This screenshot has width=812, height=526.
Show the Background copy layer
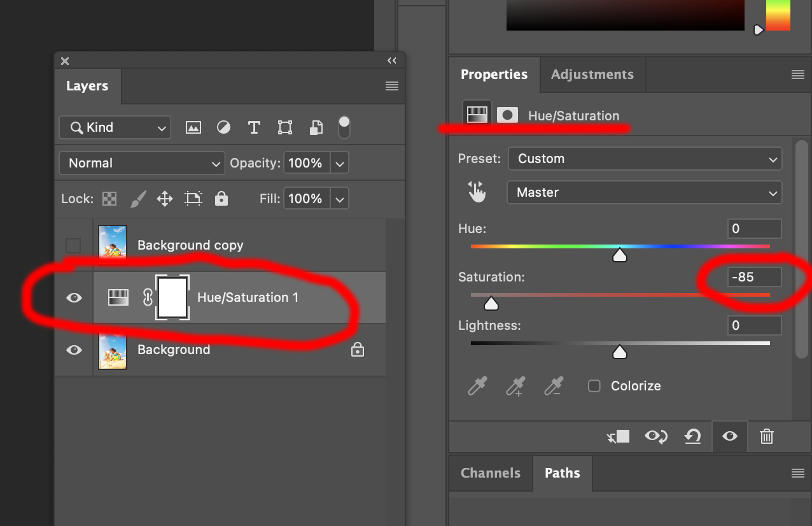click(73, 245)
